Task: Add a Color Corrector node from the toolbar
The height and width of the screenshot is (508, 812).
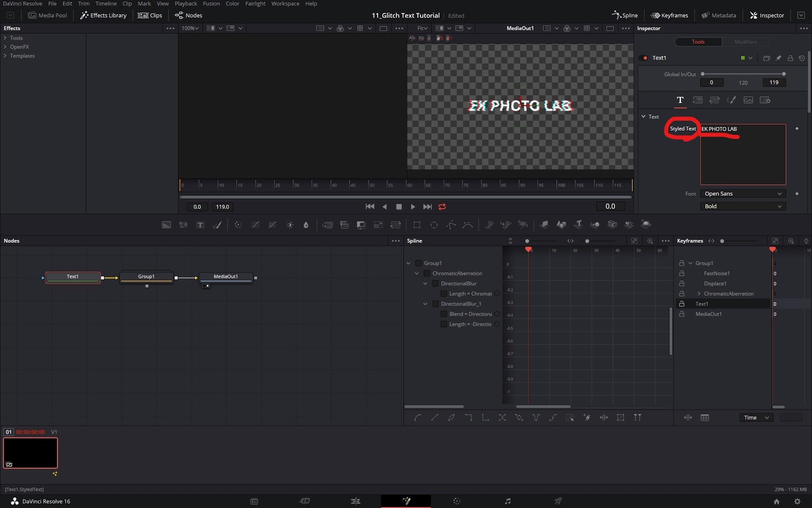Action: 238,225
